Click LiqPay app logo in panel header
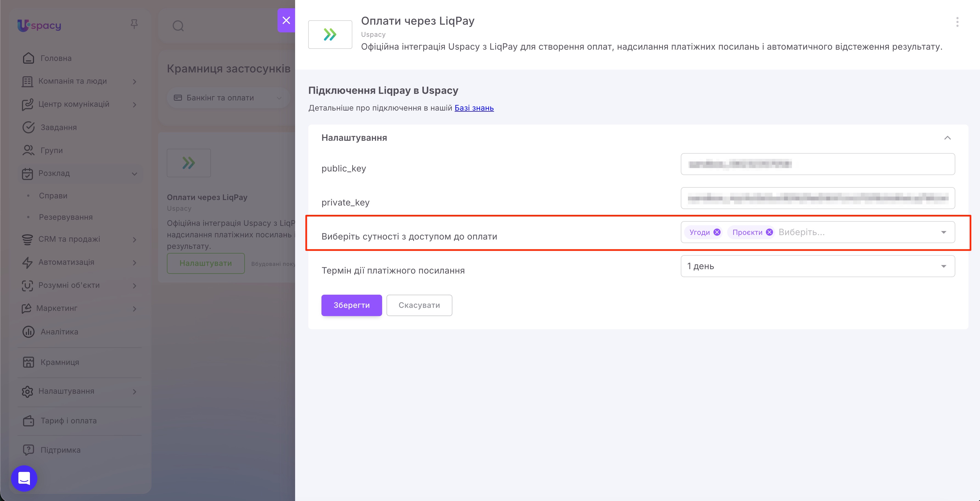This screenshot has height=501, width=980. [330, 35]
